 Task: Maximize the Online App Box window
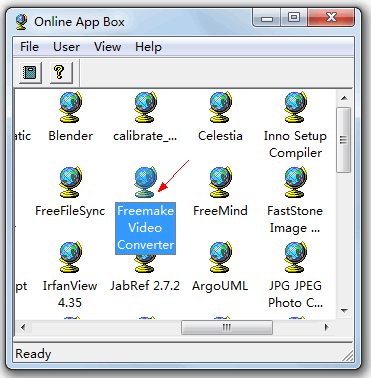coord(294,18)
